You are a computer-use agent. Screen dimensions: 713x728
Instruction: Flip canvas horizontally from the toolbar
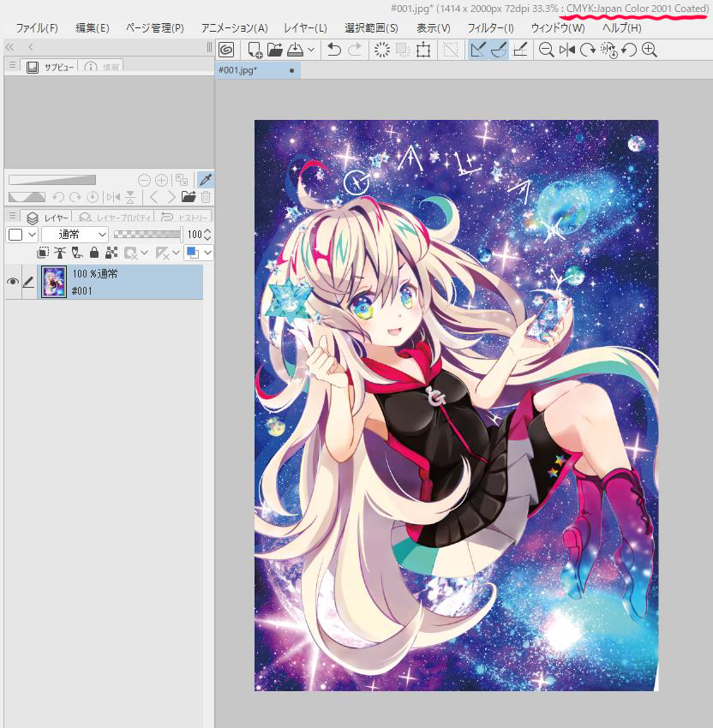tap(567, 50)
